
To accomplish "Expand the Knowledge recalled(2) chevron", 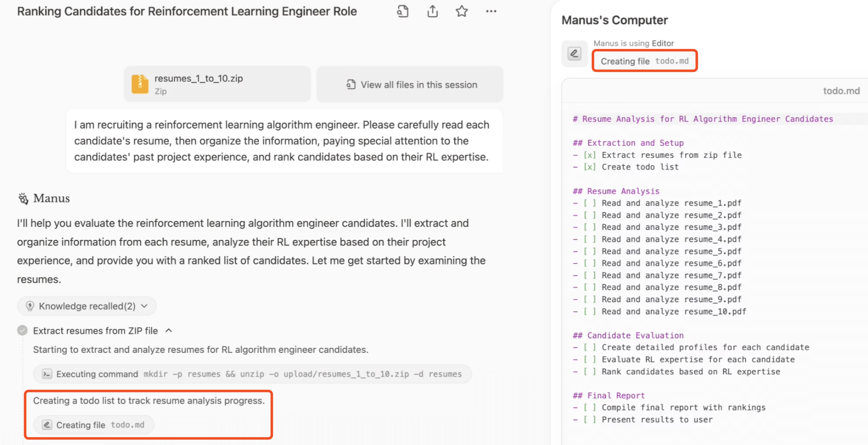I will tap(144, 306).
